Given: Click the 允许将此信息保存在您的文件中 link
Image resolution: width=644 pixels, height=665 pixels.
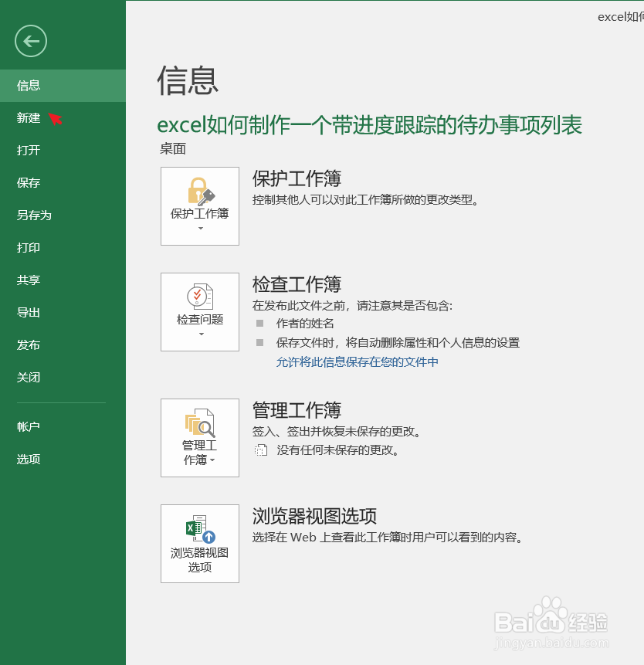Looking at the screenshot, I should (357, 361).
